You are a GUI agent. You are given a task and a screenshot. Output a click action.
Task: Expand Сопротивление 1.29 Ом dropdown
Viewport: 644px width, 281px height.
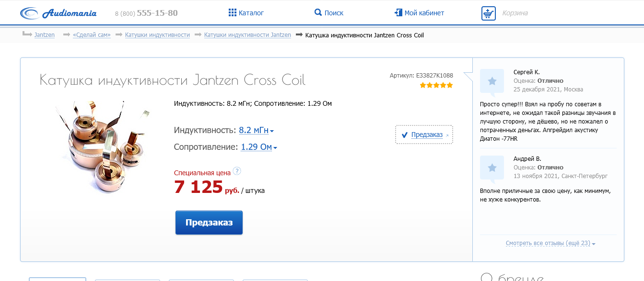click(259, 147)
